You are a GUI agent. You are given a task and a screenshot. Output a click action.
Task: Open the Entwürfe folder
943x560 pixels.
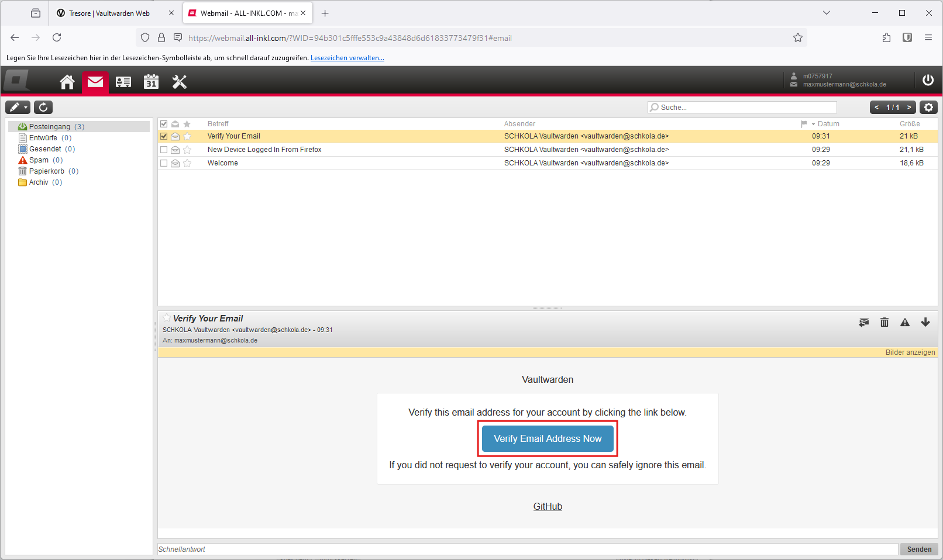[44, 138]
